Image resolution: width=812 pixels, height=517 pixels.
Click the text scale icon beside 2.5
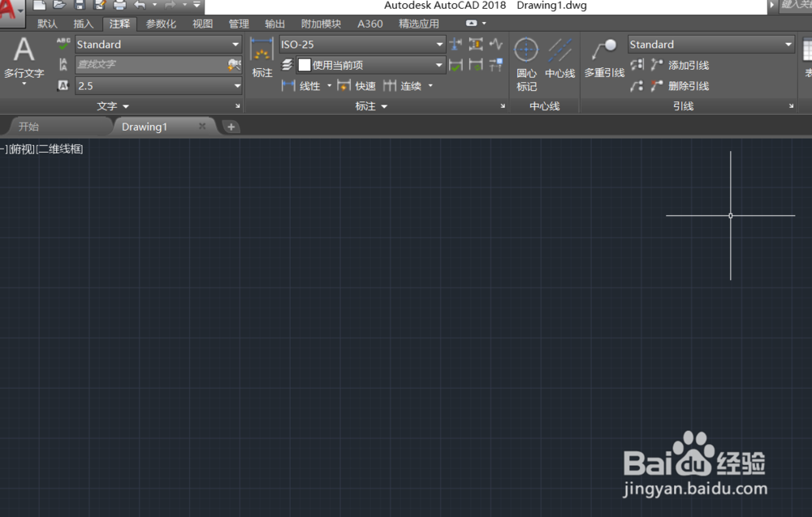point(63,85)
